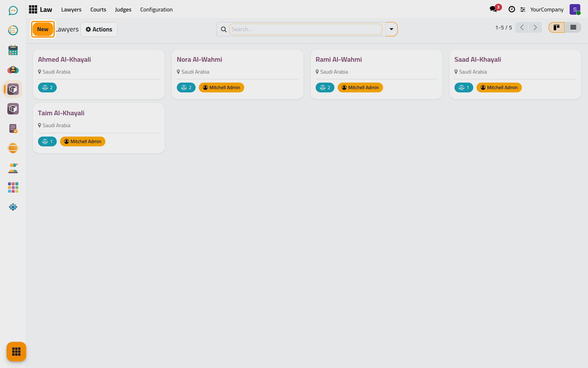Switch to List view

(x=573, y=28)
